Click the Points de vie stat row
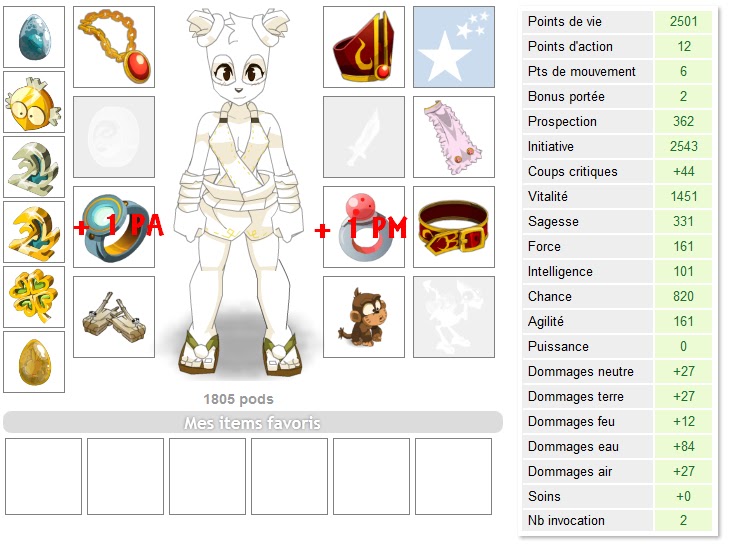The image size is (731, 544). pyautogui.click(x=617, y=21)
